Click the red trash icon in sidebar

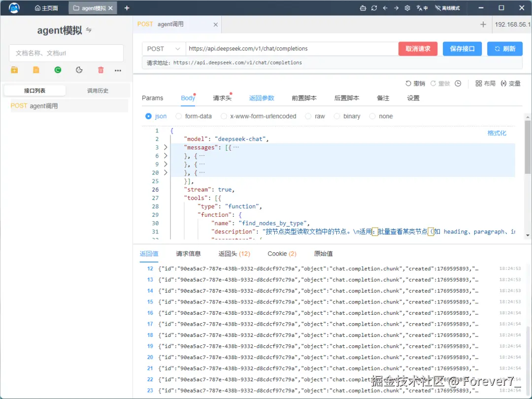[x=101, y=70]
